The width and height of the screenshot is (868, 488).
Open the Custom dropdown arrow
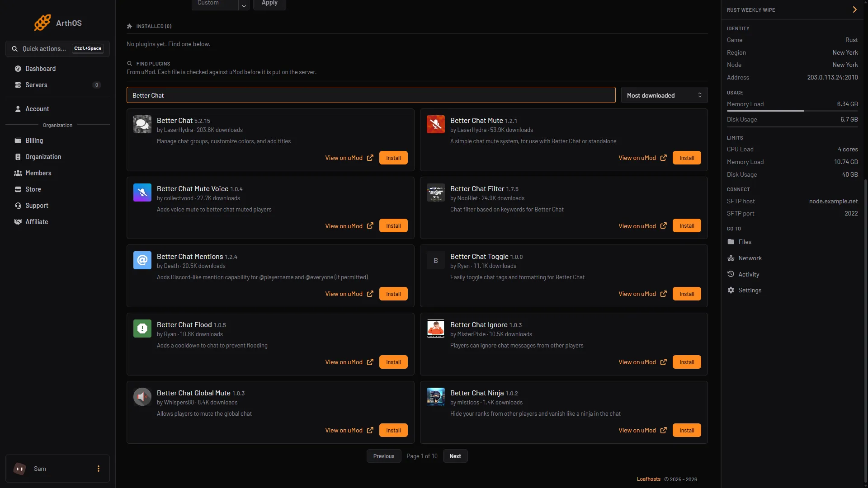tap(244, 5)
